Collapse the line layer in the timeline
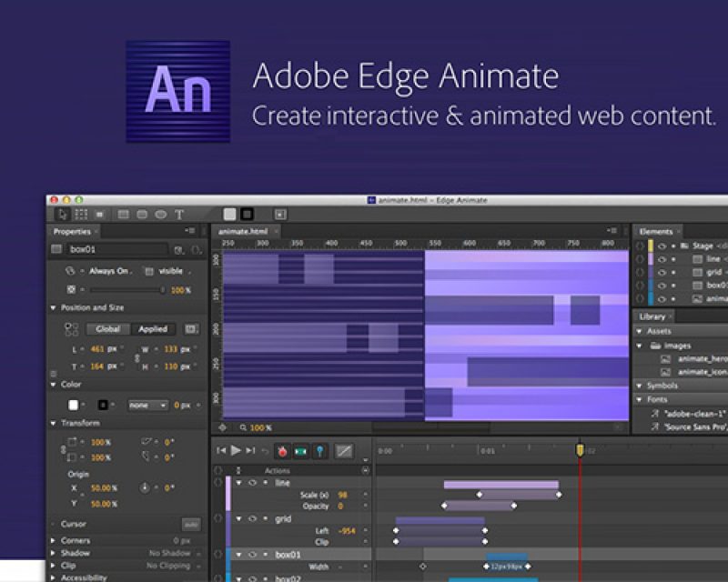The width and height of the screenshot is (728, 582). point(239,483)
